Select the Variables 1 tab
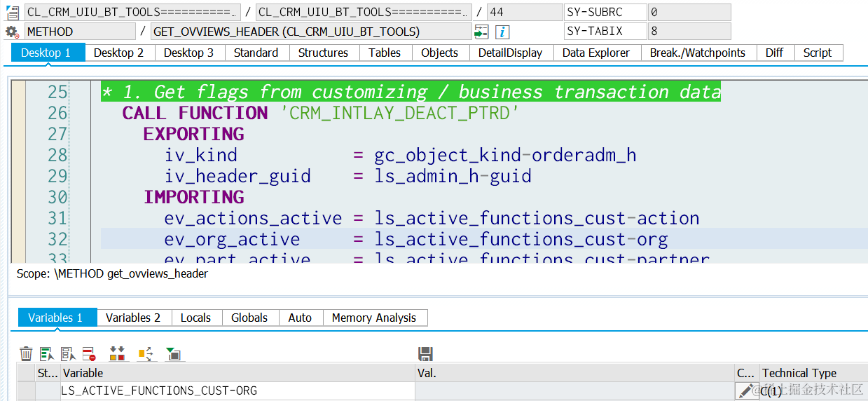Viewport: 868px width, 401px height. tap(56, 318)
